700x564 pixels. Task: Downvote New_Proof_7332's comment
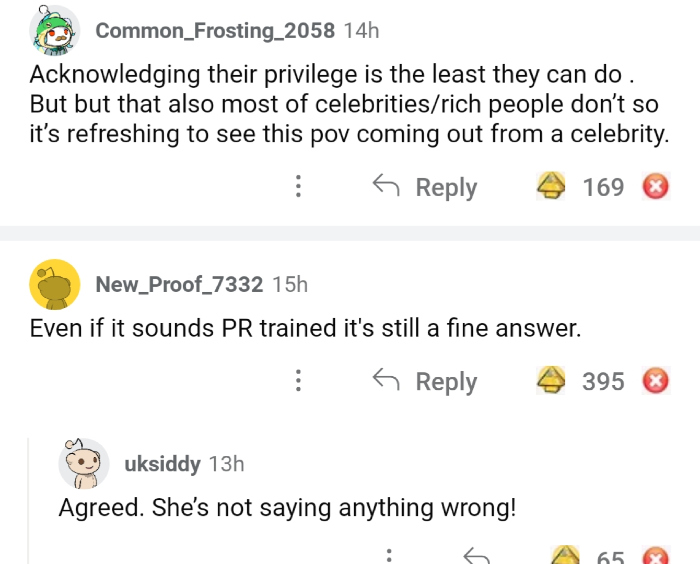(655, 381)
